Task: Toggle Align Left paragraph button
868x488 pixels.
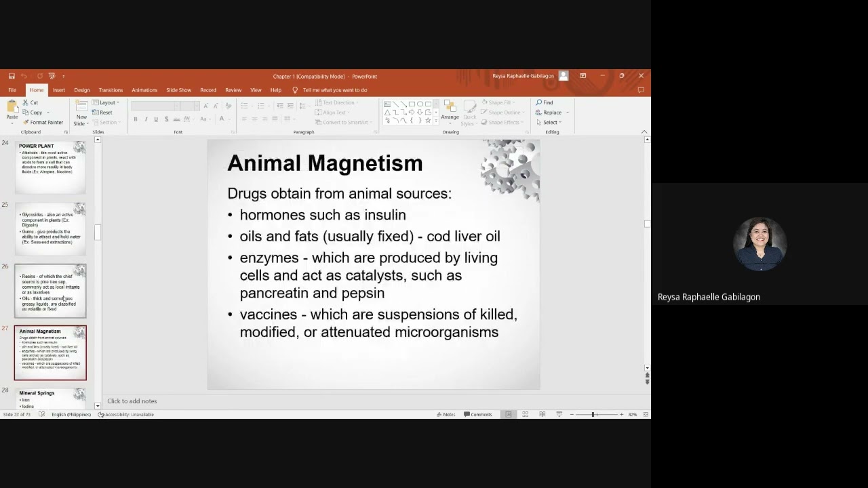Action: 244,119
